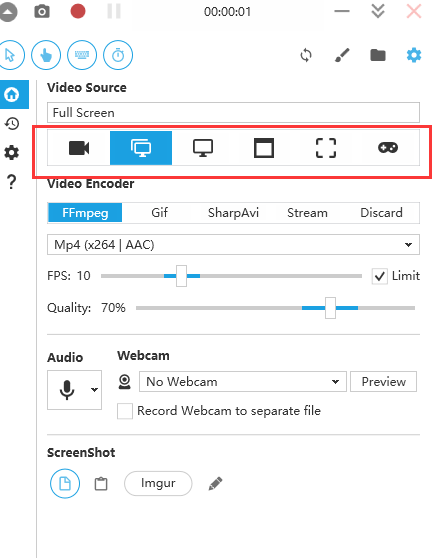Viewport: 433px width, 558px height.
Task: Toggle include mouse cursor overlay icon
Action: (x=10, y=55)
